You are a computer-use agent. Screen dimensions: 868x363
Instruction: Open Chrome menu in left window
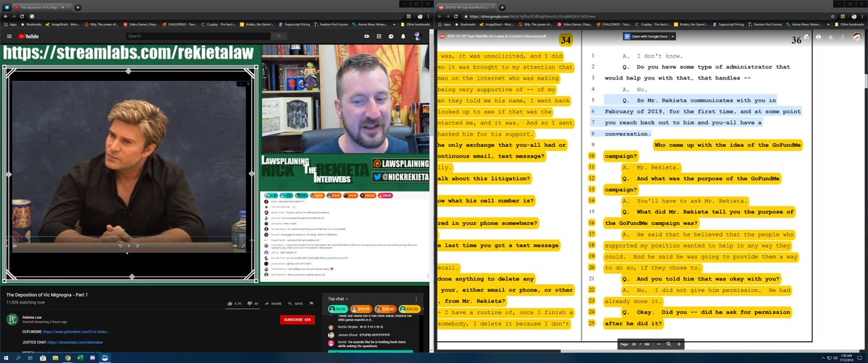pos(429,17)
